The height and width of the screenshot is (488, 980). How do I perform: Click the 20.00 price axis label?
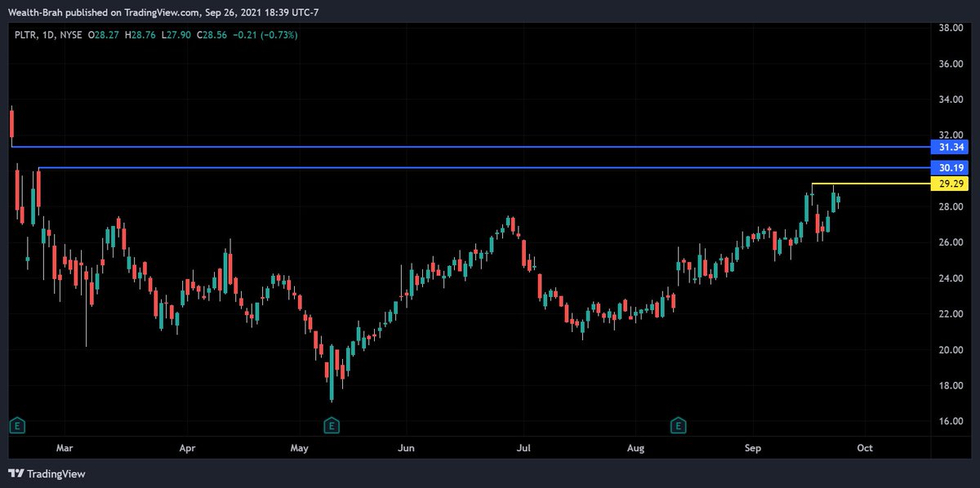pyautogui.click(x=951, y=351)
